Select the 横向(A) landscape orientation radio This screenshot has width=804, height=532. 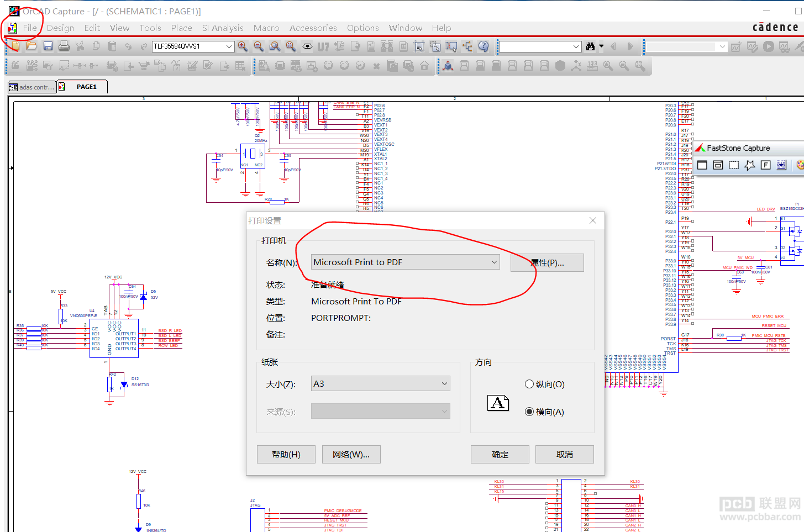pos(529,412)
